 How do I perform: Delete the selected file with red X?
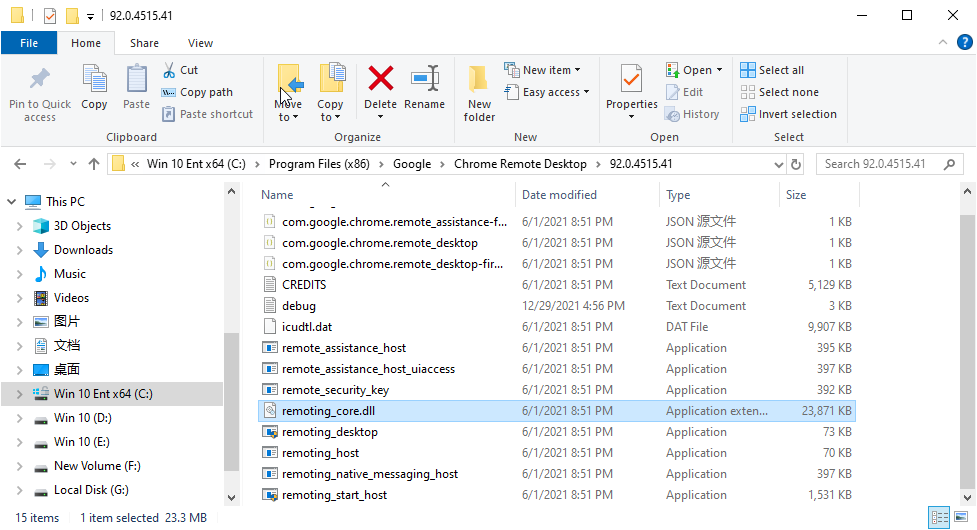[381, 79]
